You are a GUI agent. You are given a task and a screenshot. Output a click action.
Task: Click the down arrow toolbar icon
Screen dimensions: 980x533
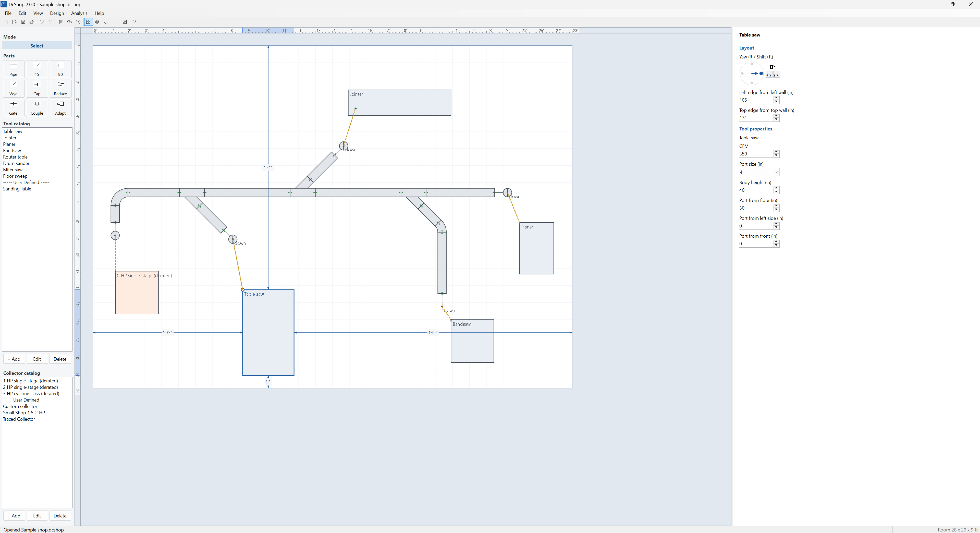tap(106, 22)
